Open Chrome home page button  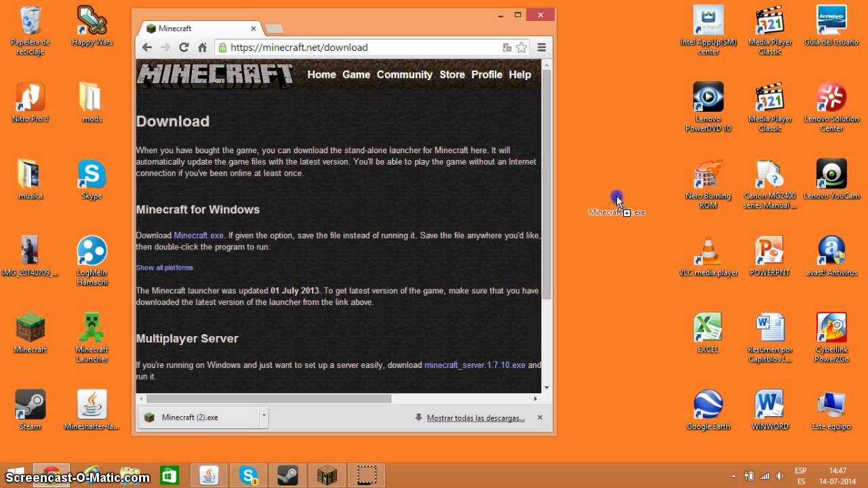pos(202,47)
